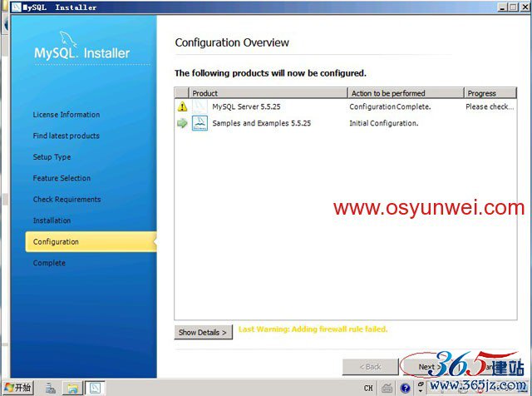
Task: Select the MySQL Server 5.5.25 row text
Action: (246, 106)
